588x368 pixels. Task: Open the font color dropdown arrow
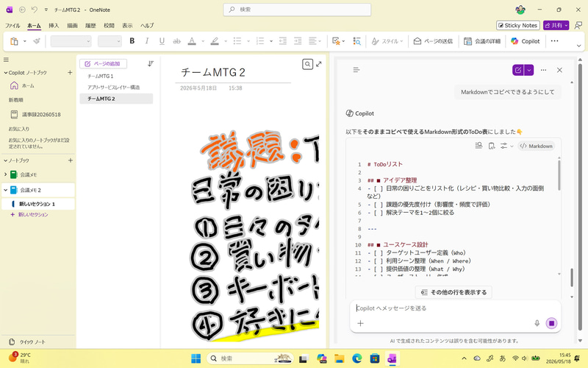click(x=203, y=41)
